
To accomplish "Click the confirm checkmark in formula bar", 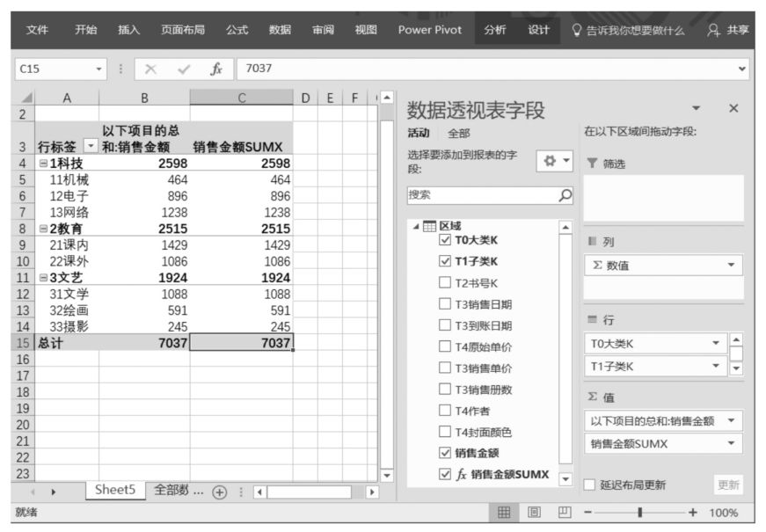I will pyautogui.click(x=184, y=69).
